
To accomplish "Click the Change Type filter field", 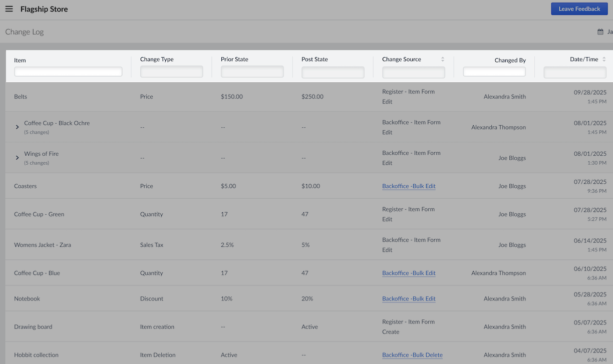I will (171, 72).
